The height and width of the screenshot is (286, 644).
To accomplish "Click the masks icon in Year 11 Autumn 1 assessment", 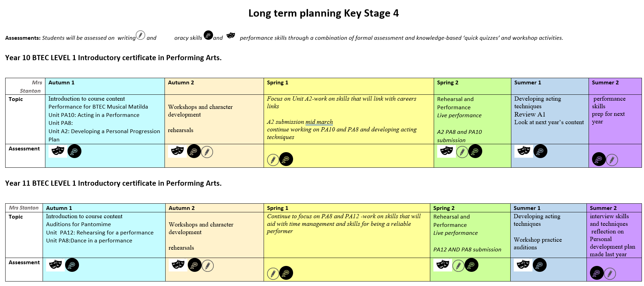I will coord(55,265).
